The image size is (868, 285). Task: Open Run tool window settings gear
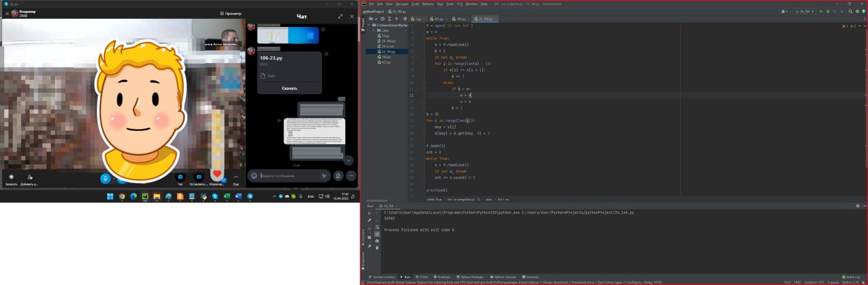pos(858,206)
